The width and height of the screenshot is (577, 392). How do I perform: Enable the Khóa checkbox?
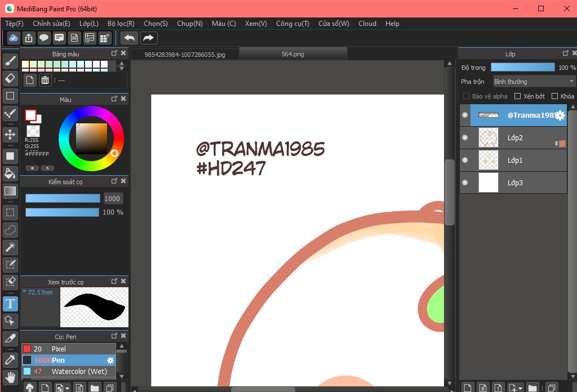(x=554, y=96)
